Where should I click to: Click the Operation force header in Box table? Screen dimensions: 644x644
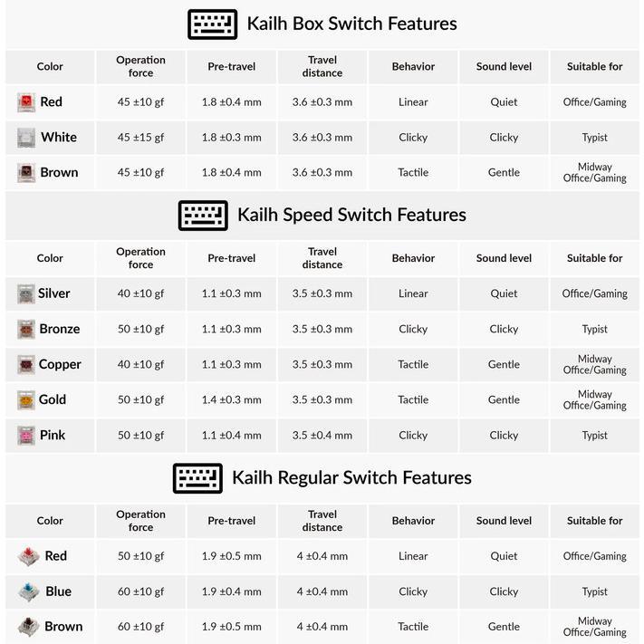(140, 66)
